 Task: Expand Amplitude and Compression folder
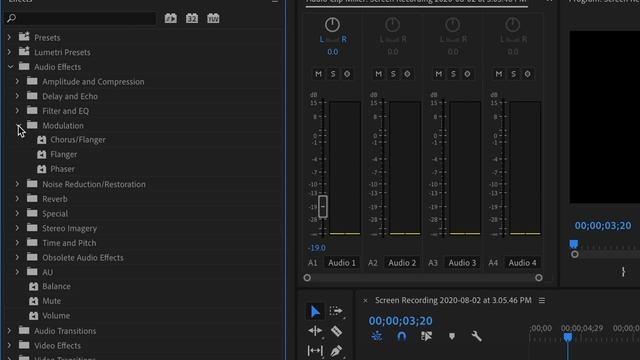pos(17,82)
